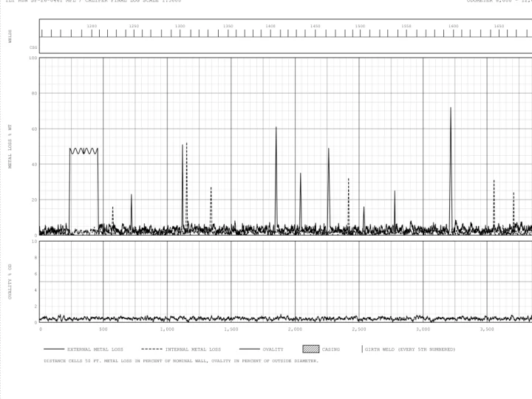Click the CSG track label
The width and height of the screenshot is (532, 399).
[33, 47]
